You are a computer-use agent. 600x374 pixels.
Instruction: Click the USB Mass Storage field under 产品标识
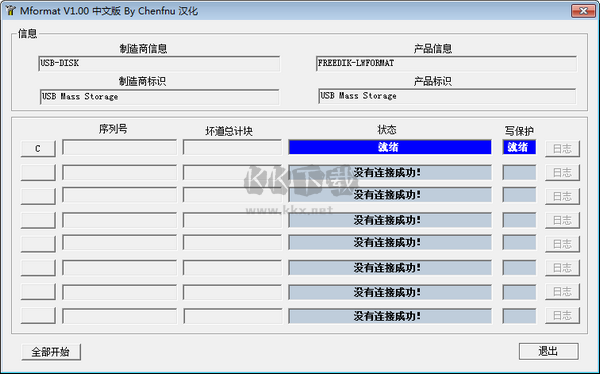click(x=447, y=96)
